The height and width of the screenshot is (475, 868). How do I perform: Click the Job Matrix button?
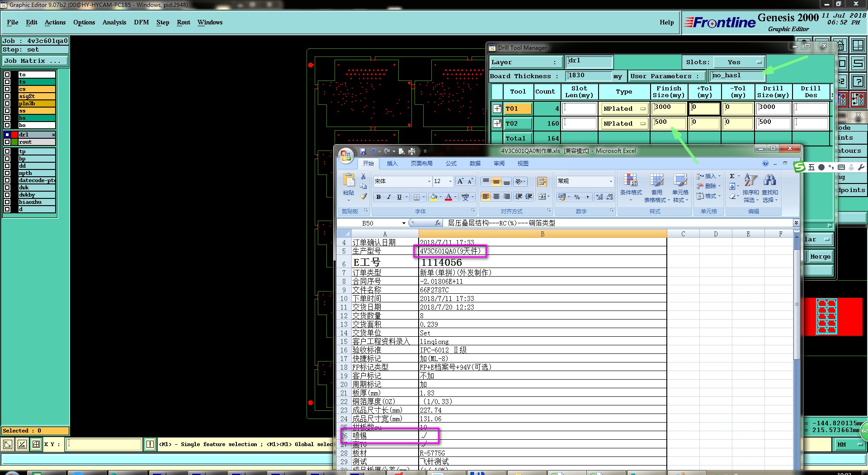tap(35, 61)
